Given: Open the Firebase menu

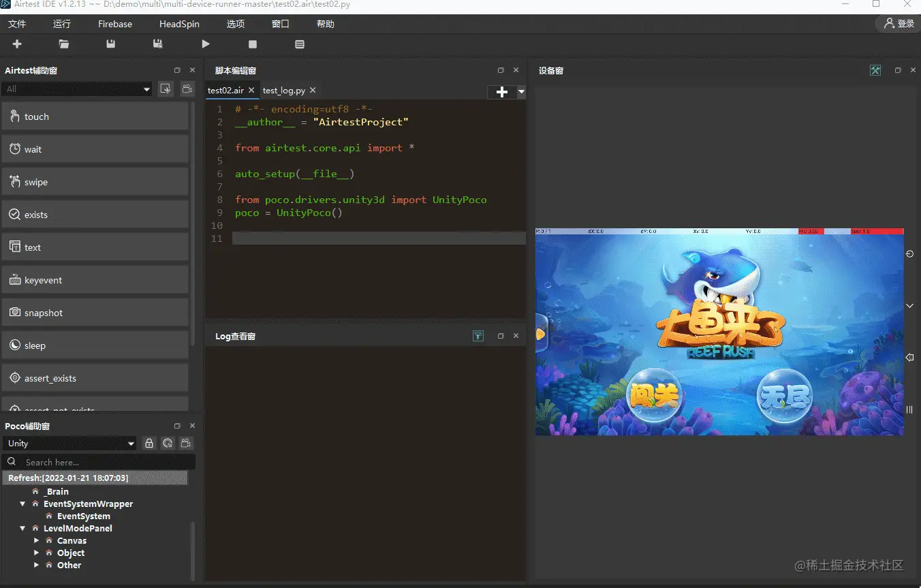Looking at the screenshot, I should 115,24.
